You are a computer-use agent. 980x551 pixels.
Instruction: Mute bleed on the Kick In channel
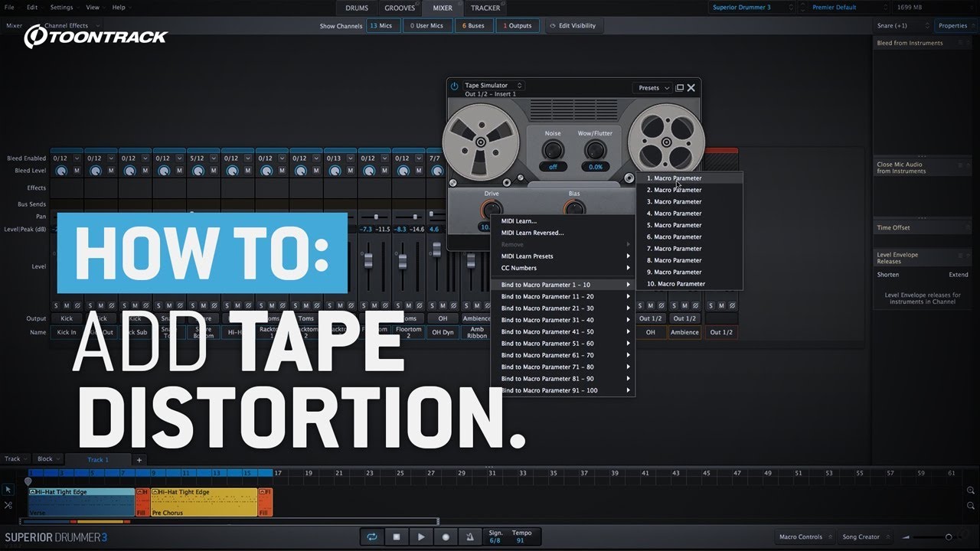click(77, 171)
